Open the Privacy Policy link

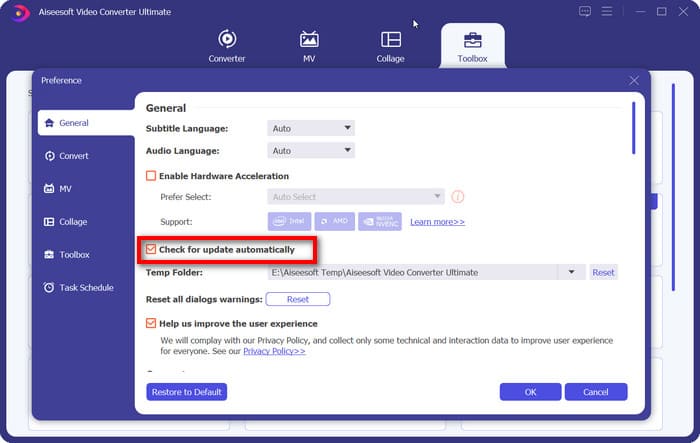pyautogui.click(x=274, y=351)
